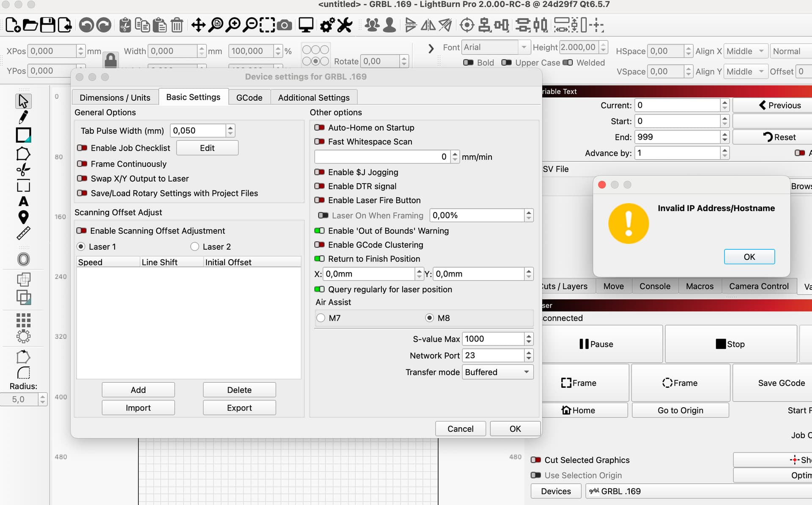The image size is (812, 505).
Task: Open the Transfer mode dropdown
Action: coord(497,372)
